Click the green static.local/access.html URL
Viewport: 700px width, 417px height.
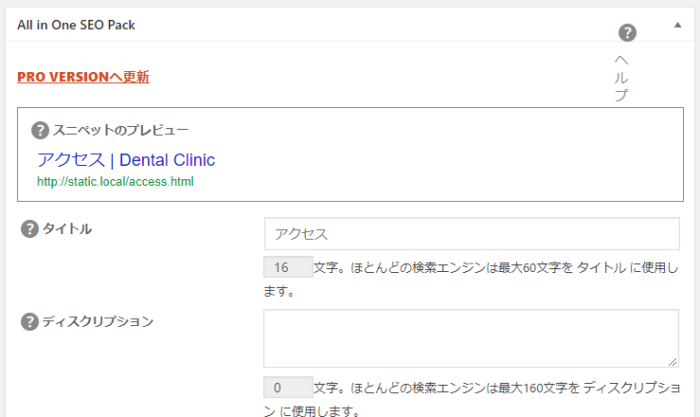click(x=115, y=182)
